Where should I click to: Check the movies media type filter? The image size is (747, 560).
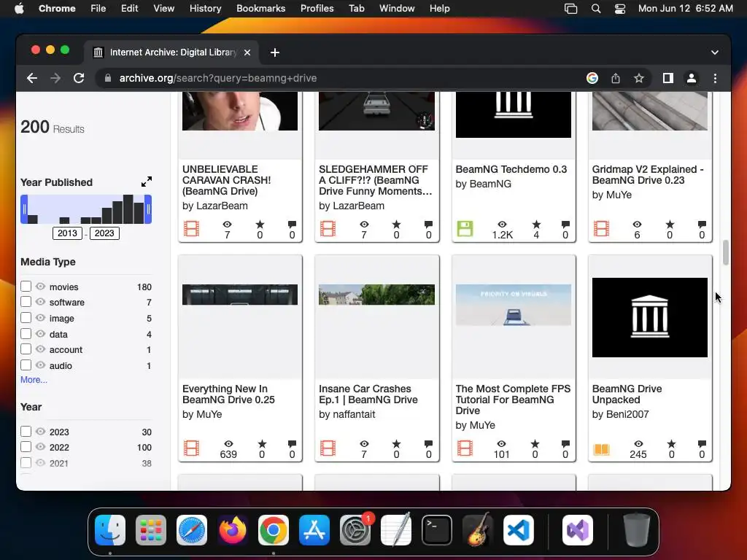click(26, 286)
